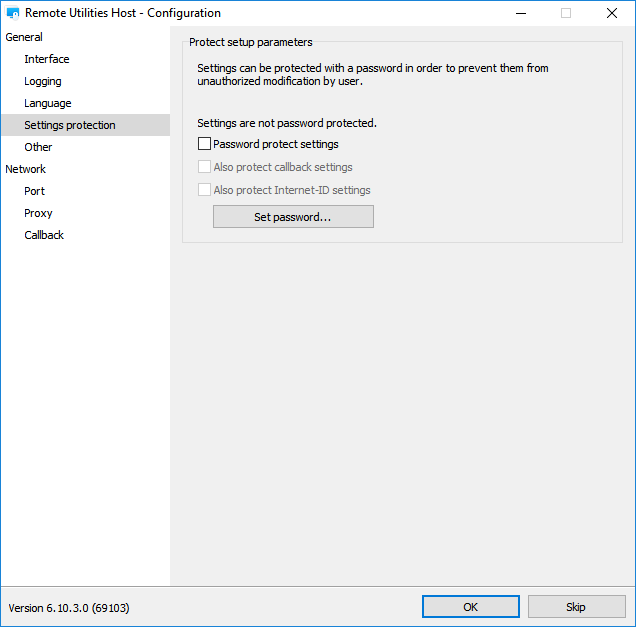
Task: Click the version 6.10.3.0 label text
Action: pyautogui.click(x=69, y=608)
